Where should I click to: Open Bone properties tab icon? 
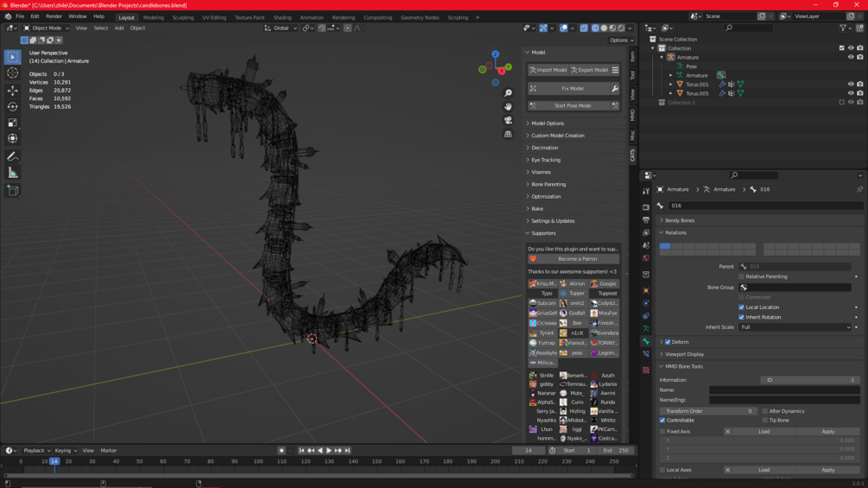click(x=646, y=341)
